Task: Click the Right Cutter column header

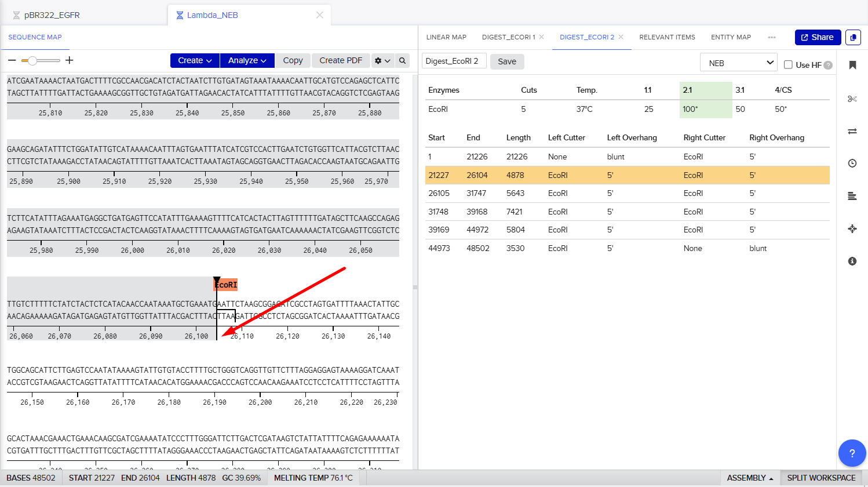Action: pyautogui.click(x=705, y=137)
